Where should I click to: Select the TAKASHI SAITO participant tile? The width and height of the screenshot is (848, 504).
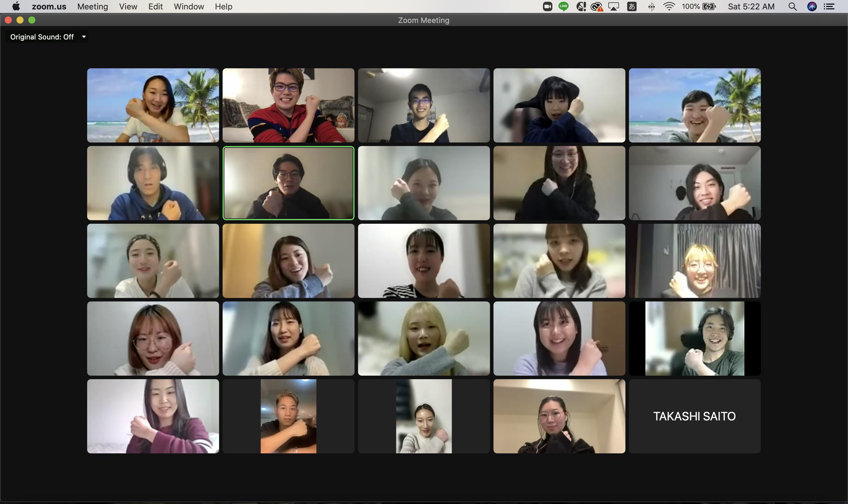695,416
